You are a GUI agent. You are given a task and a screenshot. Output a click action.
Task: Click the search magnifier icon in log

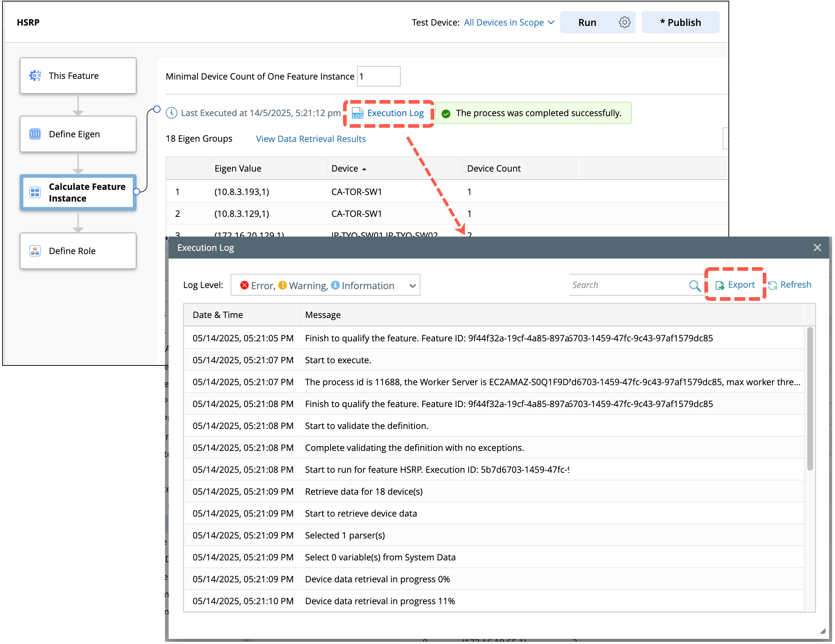coord(694,285)
